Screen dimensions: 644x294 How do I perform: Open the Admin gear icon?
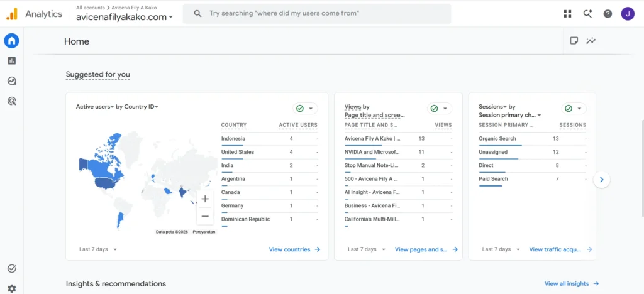point(11,289)
